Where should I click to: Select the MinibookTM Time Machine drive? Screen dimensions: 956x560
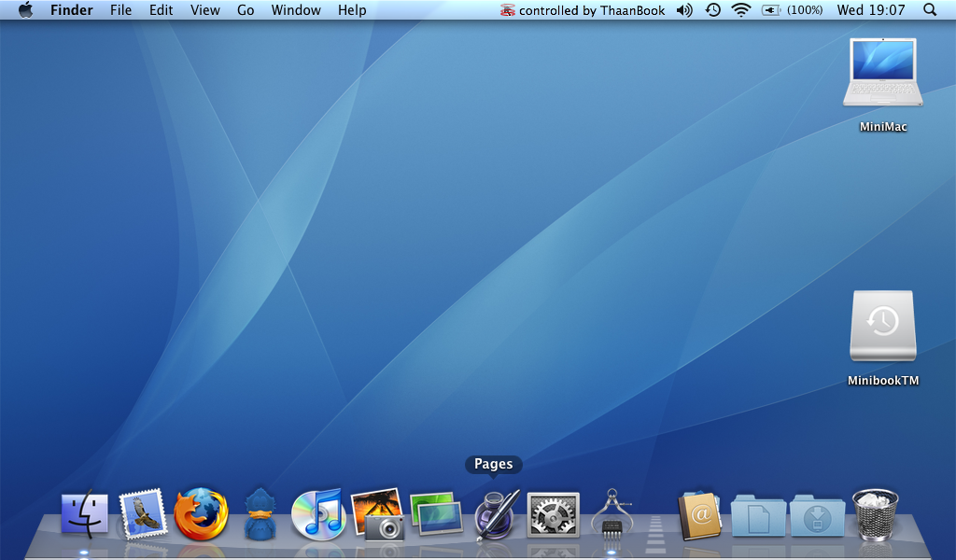pos(883,326)
